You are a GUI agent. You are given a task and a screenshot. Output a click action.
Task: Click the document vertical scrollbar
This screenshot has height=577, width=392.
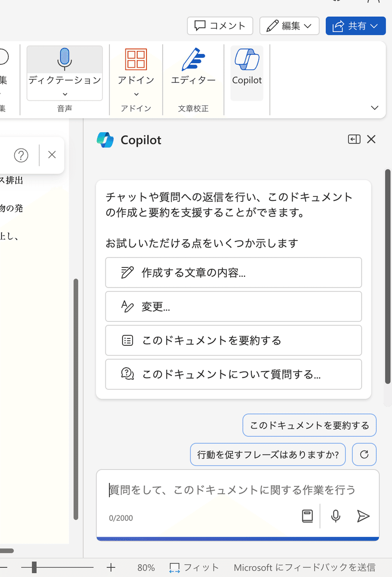76,399
